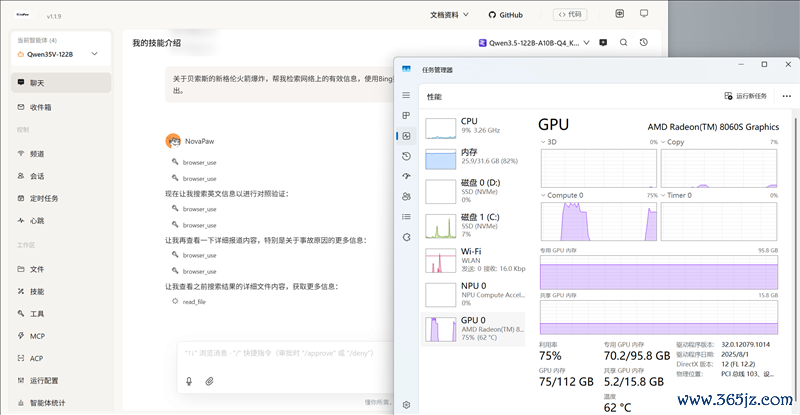Click the ACP icon in sidebar
This screenshot has height=415, width=800.
(21, 358)
